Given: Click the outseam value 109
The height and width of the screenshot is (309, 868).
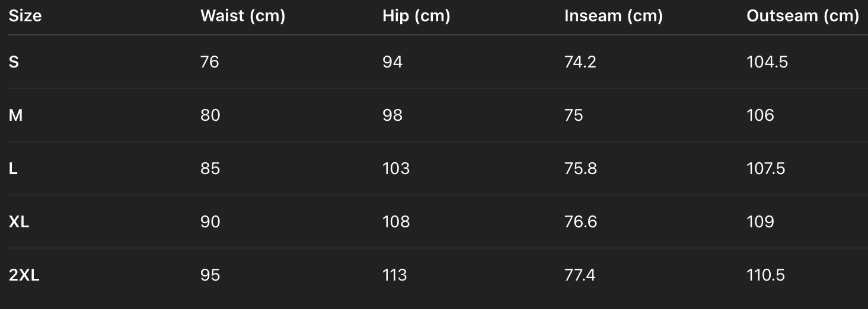Looking at the screenshot, I should click(760, 221).
